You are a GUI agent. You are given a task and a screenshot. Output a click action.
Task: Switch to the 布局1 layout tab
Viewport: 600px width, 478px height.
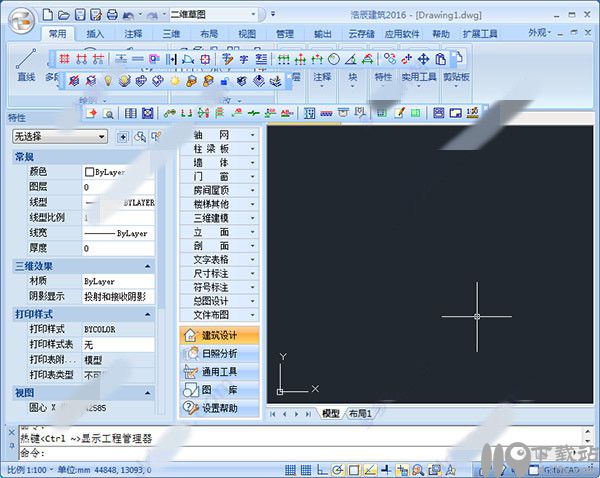[360, 413]
